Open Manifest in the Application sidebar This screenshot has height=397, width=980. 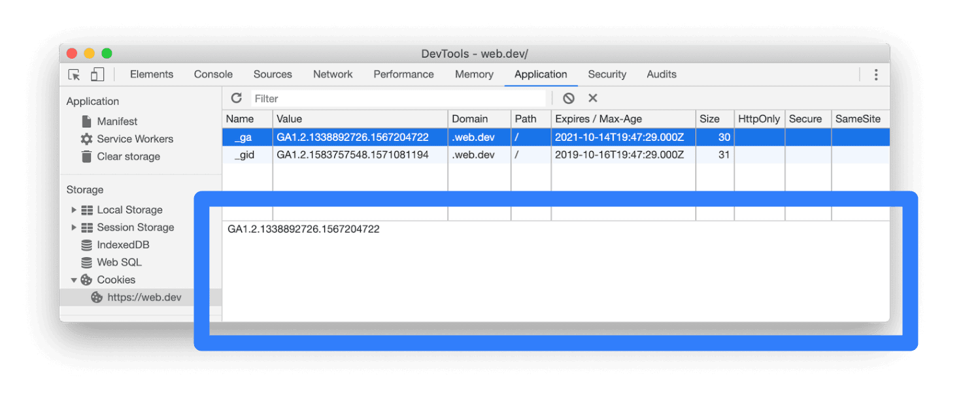[x=117, y=121]
